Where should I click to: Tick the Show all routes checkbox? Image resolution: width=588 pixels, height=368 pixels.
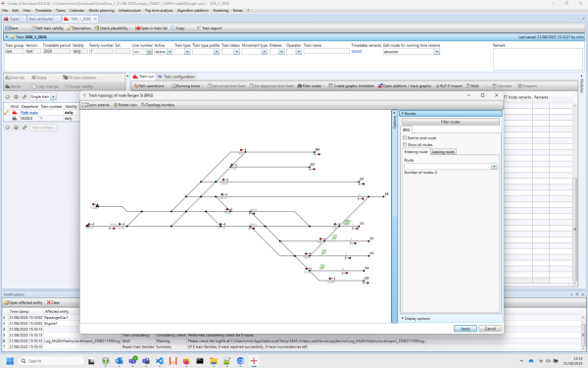405,144
